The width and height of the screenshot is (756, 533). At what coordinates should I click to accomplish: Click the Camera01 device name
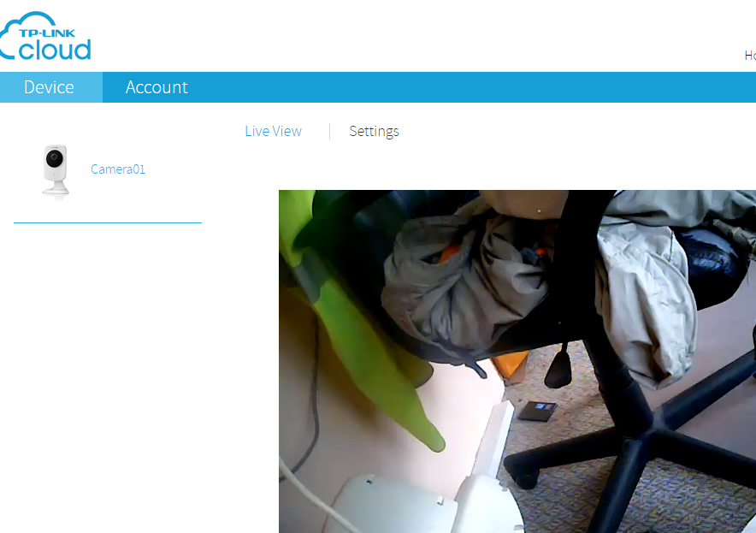tap(118, 169)
